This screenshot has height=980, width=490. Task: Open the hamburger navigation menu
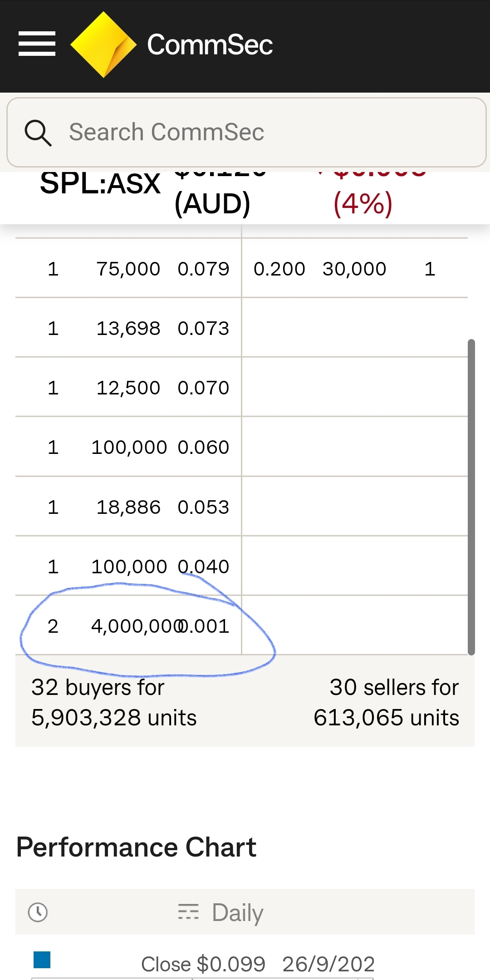click(37, 44)
